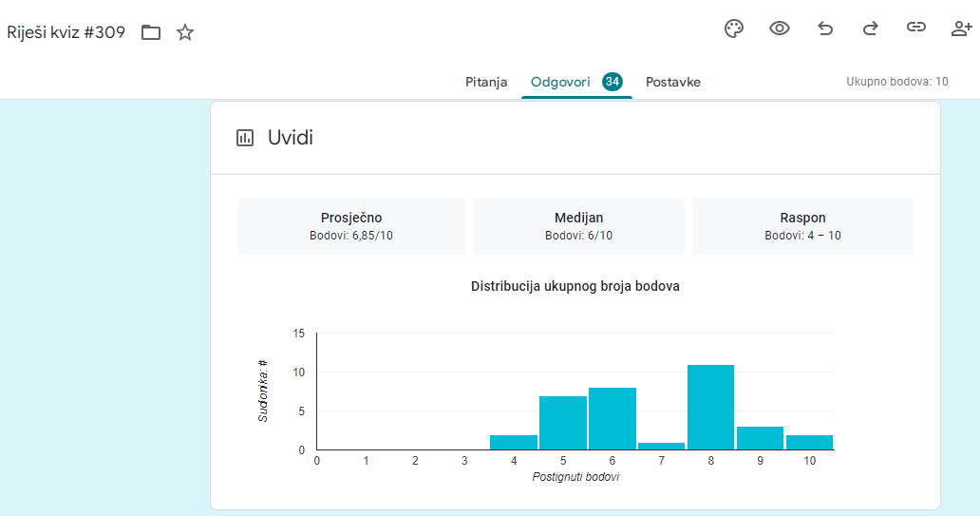980x516 pixels.
Task: Select the Medijan card showing 6/10
Action: [578, 226]
